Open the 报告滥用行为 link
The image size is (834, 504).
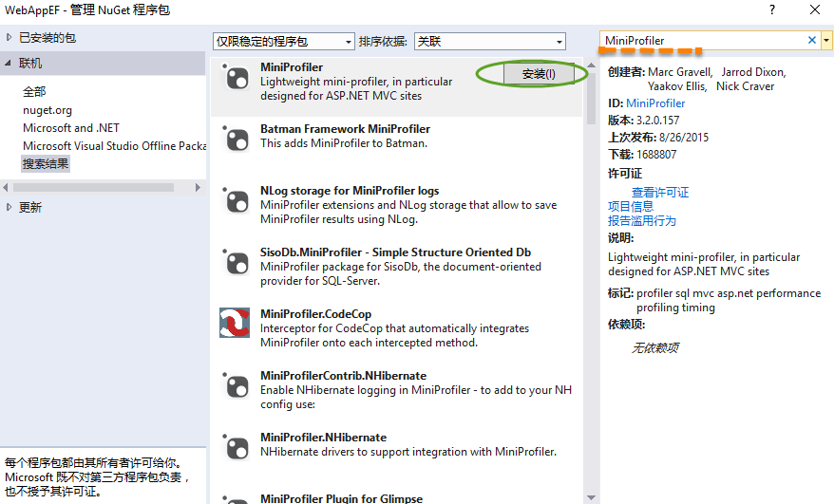pyautogui.click(x=642, y=220)
